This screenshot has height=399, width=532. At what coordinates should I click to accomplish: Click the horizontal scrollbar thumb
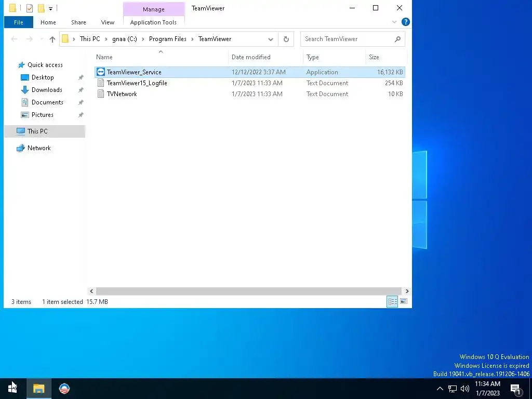click(249, 291)
